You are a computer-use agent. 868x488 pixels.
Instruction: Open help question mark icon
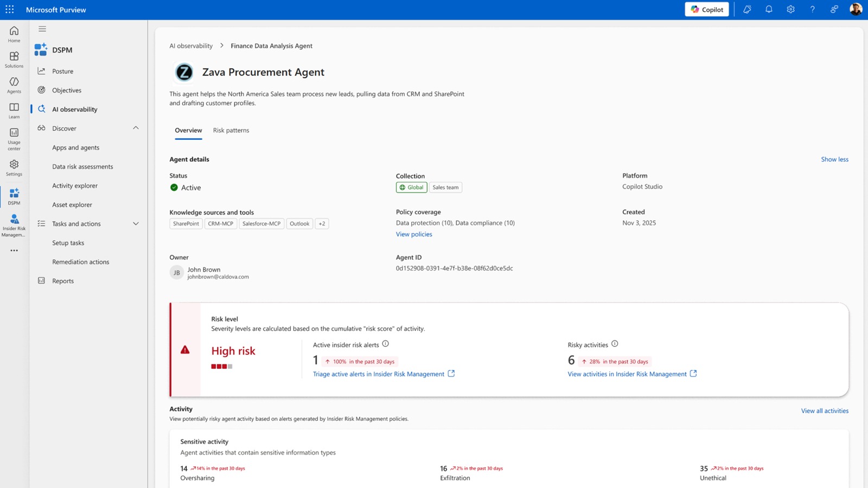pos(812,9)
